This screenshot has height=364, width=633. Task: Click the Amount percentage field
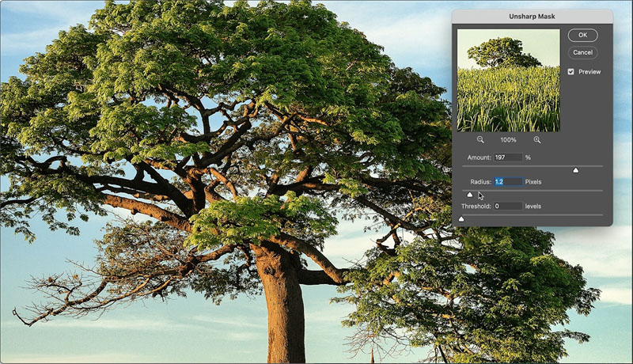[x=508, y=157]
